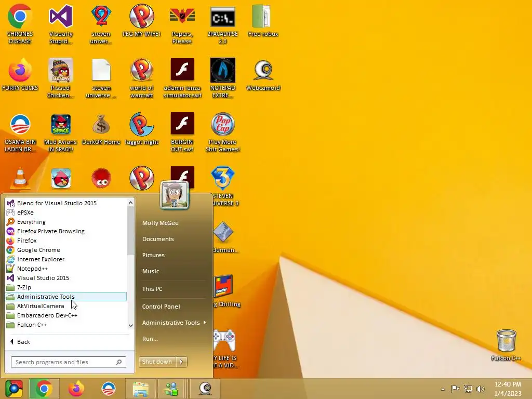
Task: Open the world of warcraft Peggle icon
Action: [141, 78]
